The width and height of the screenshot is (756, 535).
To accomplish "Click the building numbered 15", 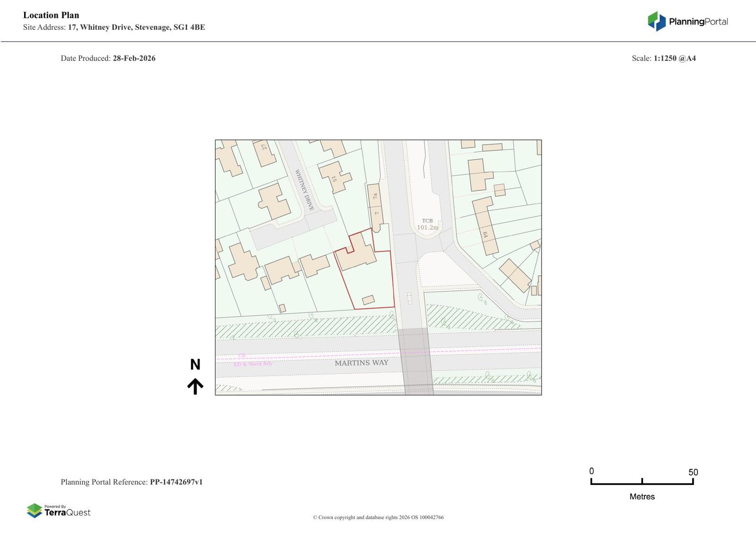I will pos(335,176).
